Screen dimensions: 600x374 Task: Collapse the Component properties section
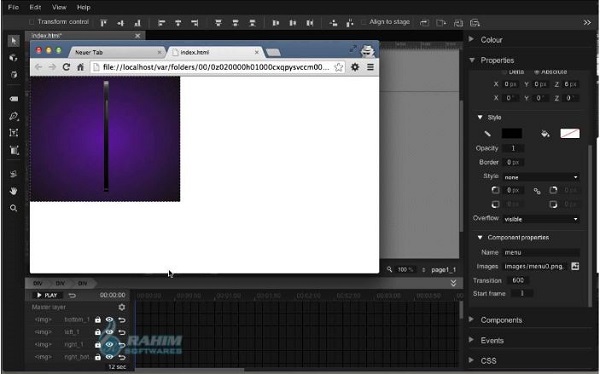(480, 237)
